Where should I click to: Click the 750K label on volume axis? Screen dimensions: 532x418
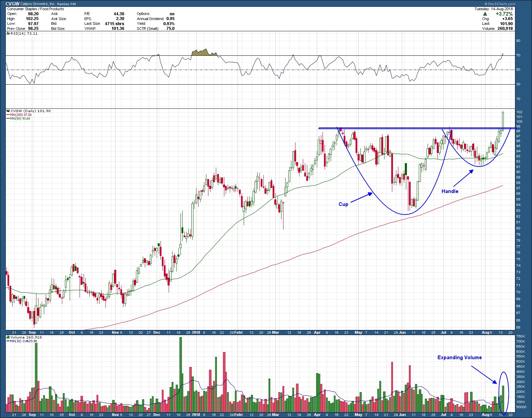(520, 336)
